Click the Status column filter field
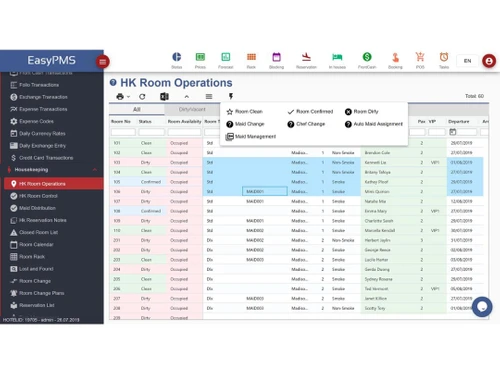500x375 pixels. tap(151, 132)
